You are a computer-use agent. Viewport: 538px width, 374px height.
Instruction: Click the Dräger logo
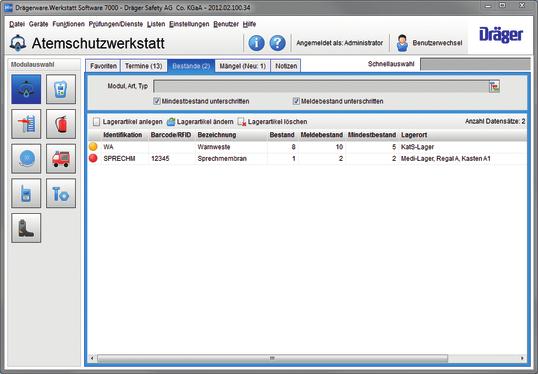pos(501,35)
